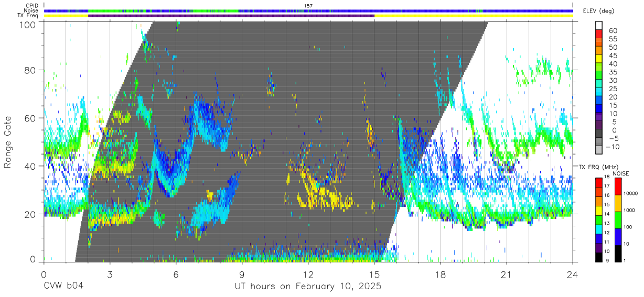Click the '100' tick on the Range Gate axis

(x=28, y=25)
